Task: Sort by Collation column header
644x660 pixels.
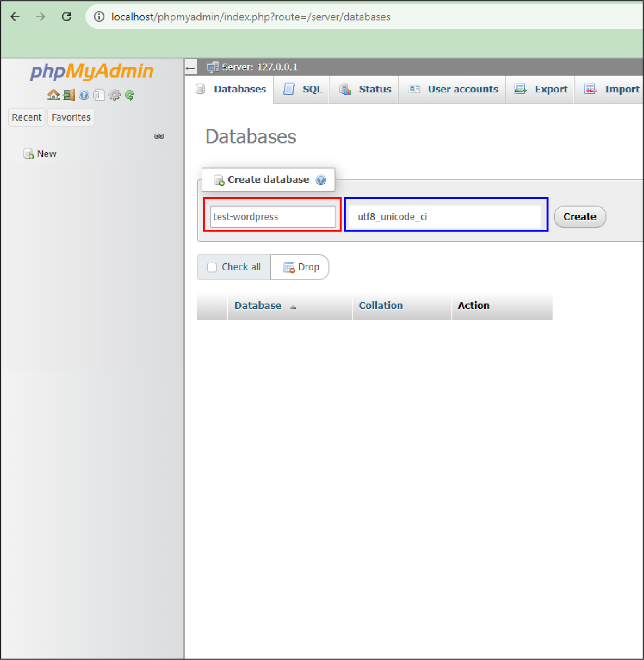Action: click(x=381, y=306)
